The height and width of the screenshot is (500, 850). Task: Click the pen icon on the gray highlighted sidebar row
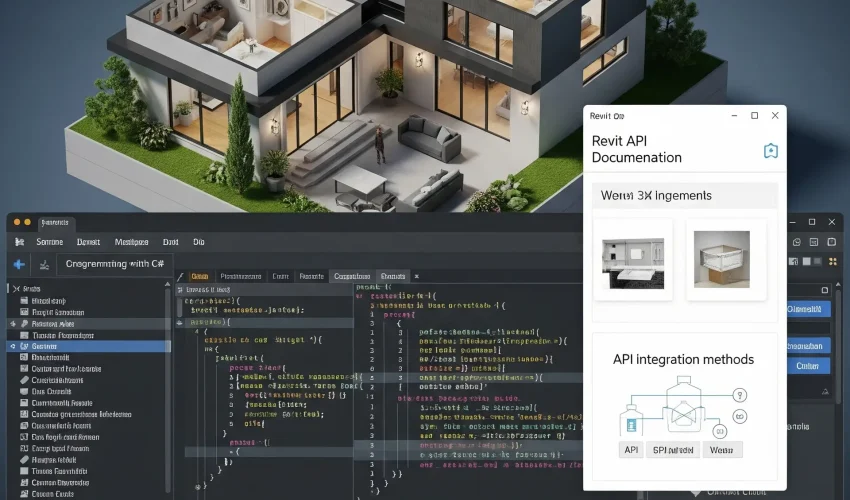coord(24,324)
